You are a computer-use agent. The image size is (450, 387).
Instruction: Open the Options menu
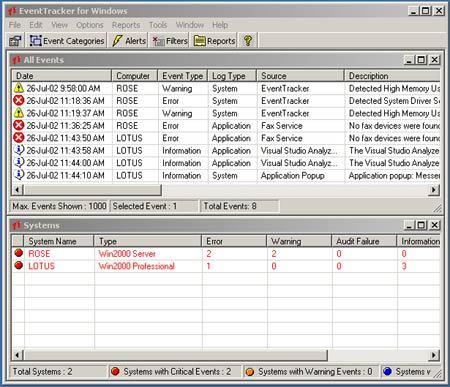pos(90,25)
